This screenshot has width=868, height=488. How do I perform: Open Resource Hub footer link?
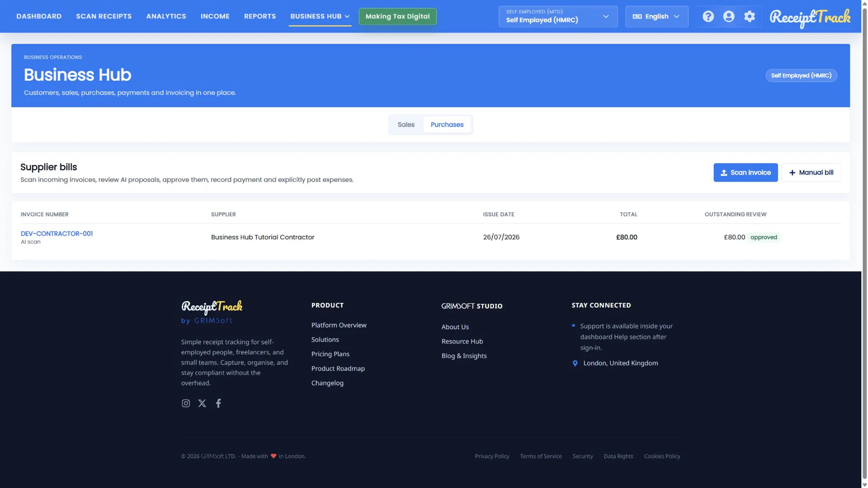coord(462,342)
